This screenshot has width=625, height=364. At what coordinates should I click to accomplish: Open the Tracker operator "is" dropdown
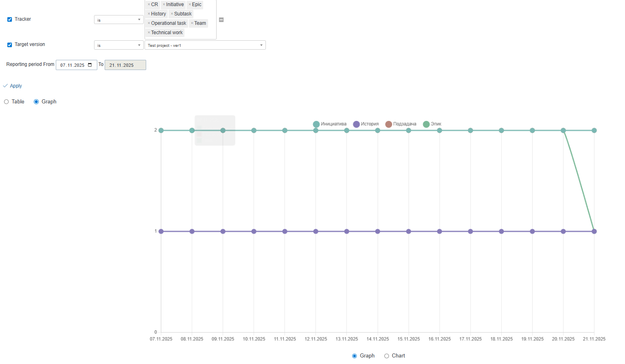(x=118, y=20)
